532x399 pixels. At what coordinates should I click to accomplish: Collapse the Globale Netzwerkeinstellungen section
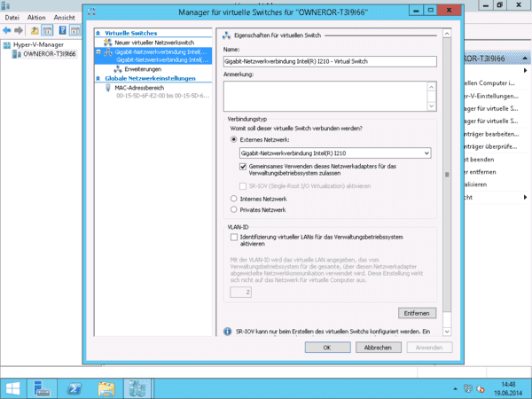pyautogui.click(x=98, y=78)
